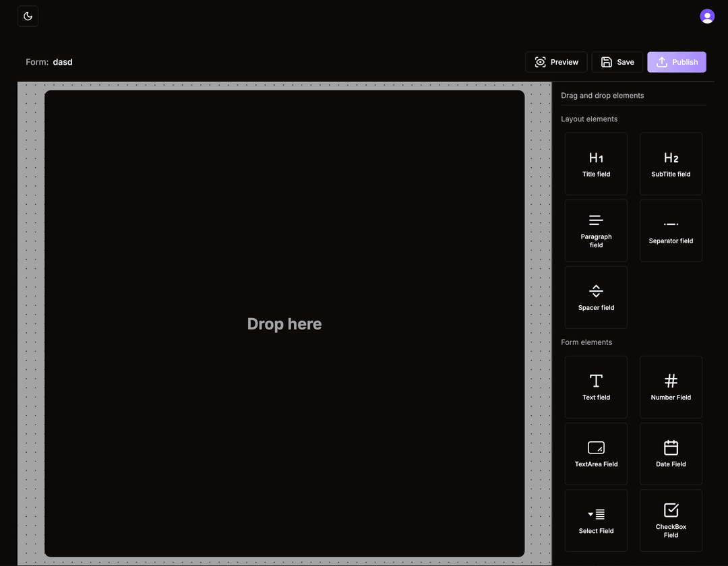Viewport: 728px width, 566px height.
Task: Select the SubTitle field H2 element
Action: [x=671, y=164]
